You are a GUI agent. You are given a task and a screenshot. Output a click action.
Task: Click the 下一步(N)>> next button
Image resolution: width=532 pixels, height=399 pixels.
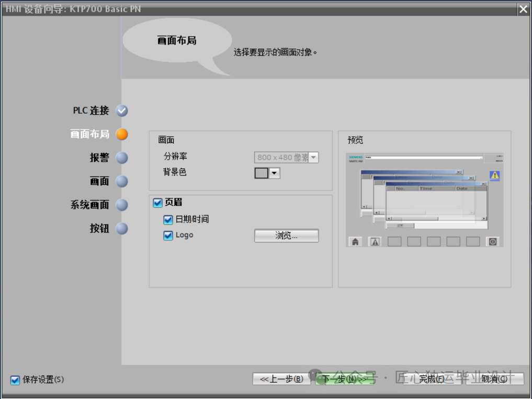tap(344, 379)
